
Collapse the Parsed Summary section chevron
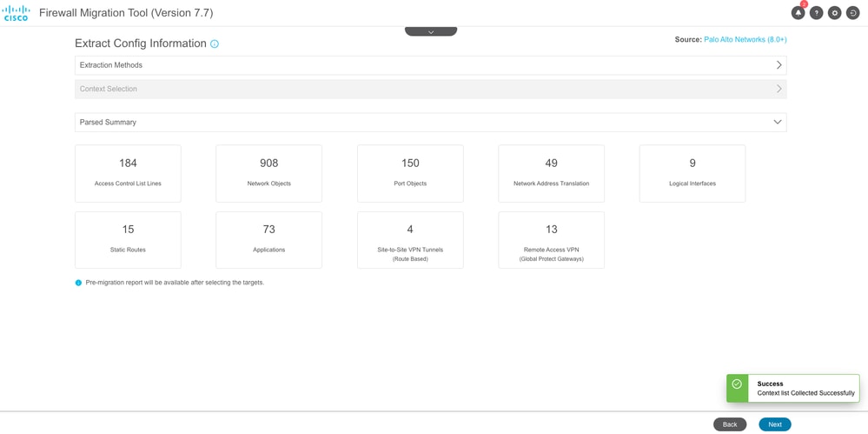click(779, 122)
